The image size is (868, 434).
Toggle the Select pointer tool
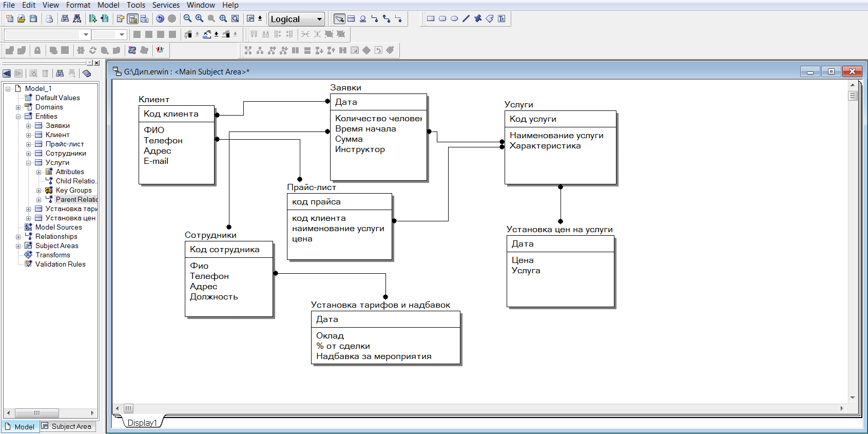pos(339,19)
